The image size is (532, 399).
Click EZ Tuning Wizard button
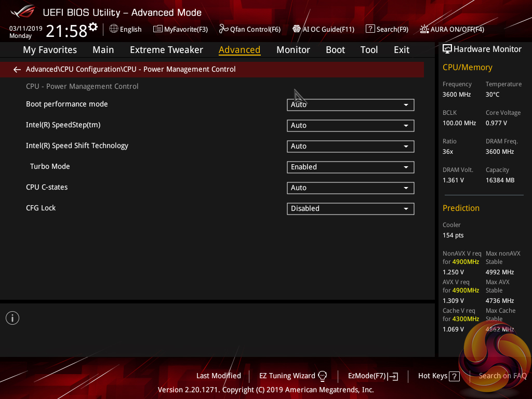coord(293,376)
